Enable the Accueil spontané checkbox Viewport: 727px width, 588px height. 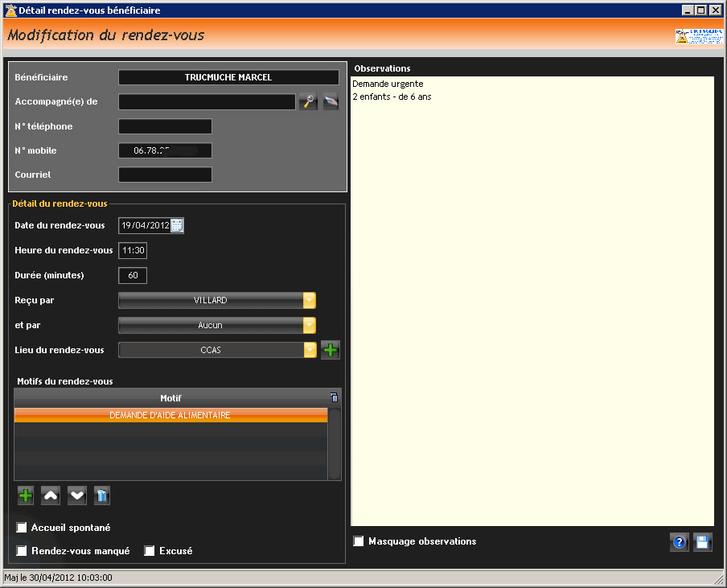22,528
